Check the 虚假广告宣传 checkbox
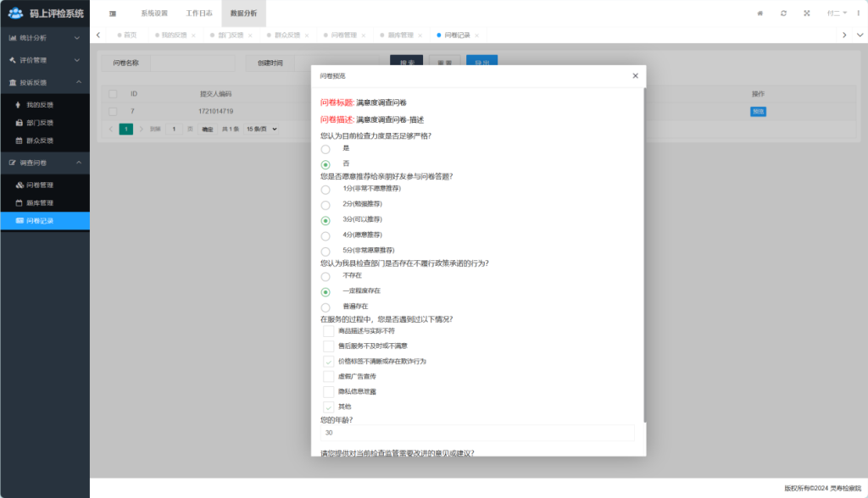This screenshot has height=498, width=868. click(x=329, y=376)
